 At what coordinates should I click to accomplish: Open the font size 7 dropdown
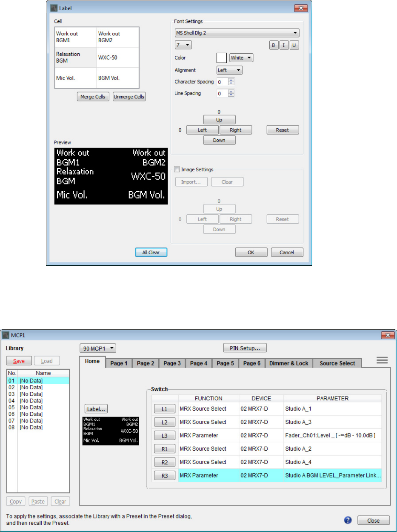tap(183, 44)
